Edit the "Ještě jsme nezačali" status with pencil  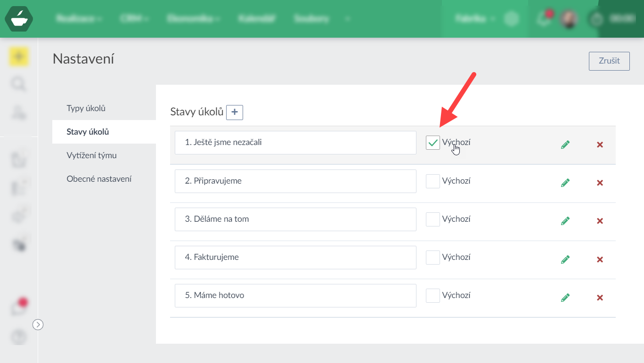tap(565, 145)
